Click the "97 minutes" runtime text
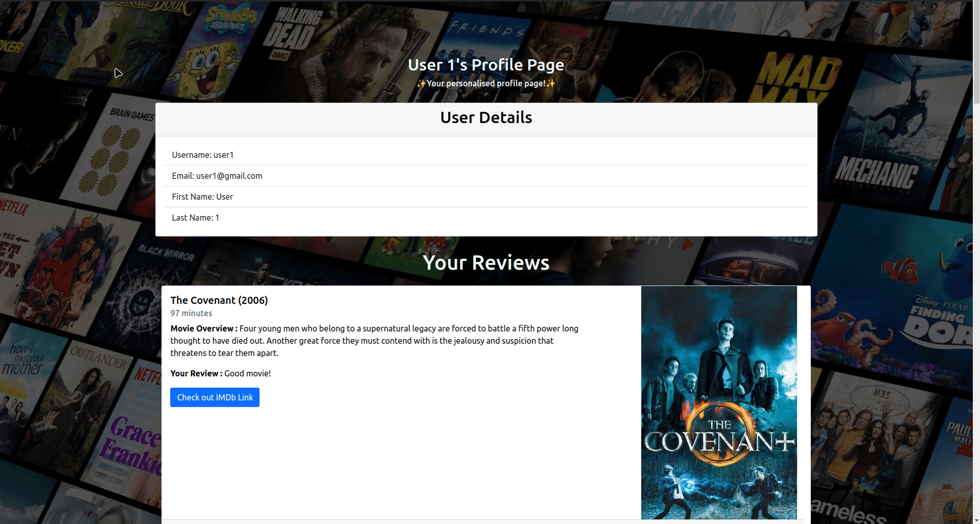Image resolution: width=980 pixels, height=524 pixels. point(191,313)
